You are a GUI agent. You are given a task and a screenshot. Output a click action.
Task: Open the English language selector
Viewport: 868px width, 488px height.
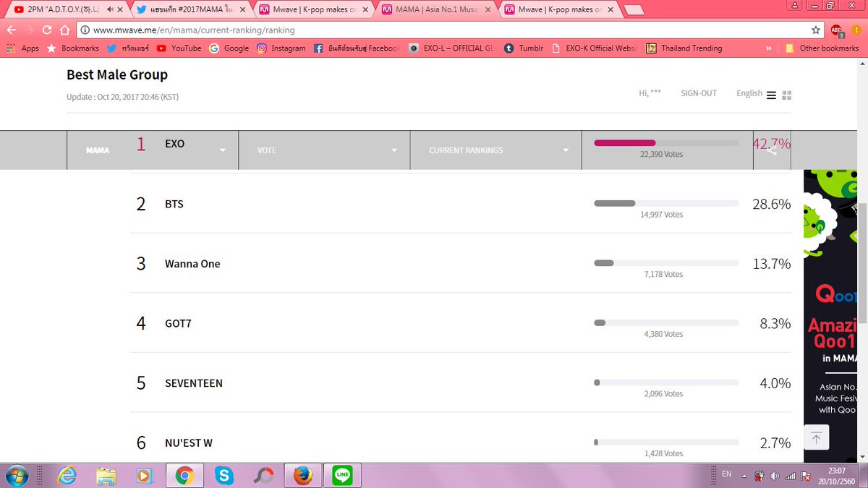(x=749, y=93)
